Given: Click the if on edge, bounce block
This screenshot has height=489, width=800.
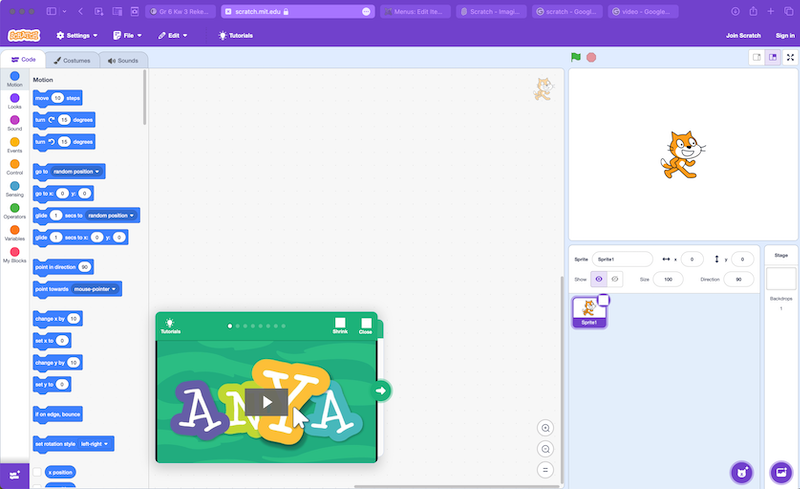Looking at the screenshot, I should tap(58, 414).
